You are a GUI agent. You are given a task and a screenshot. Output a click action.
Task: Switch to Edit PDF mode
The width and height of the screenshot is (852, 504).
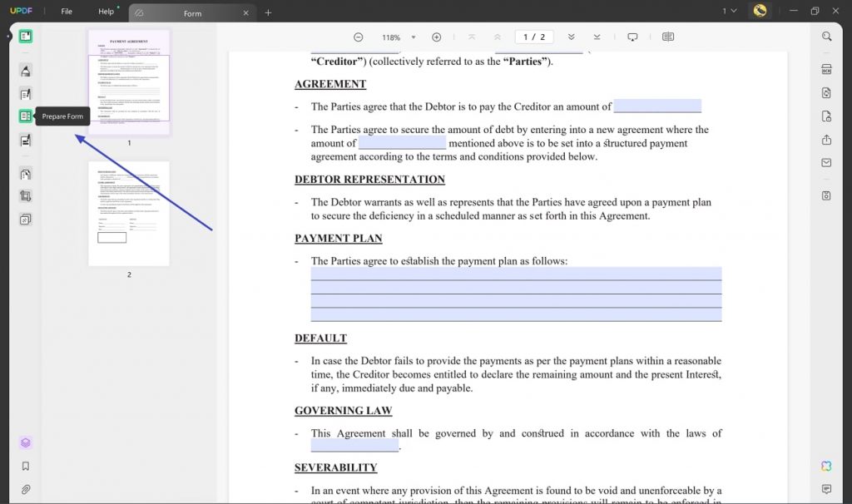pyautogui.click(x=24, y=94)
